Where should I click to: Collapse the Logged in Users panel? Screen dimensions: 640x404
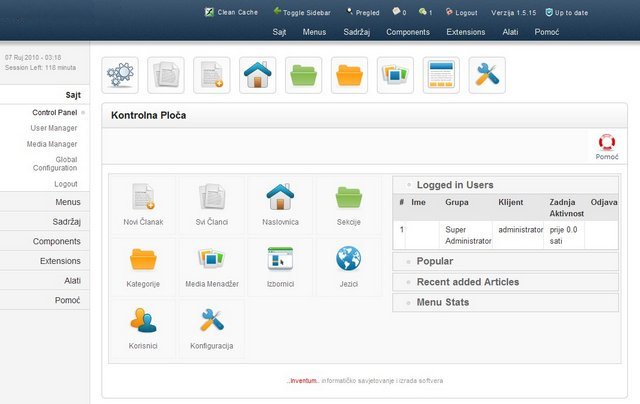click(x=454, y=185)
